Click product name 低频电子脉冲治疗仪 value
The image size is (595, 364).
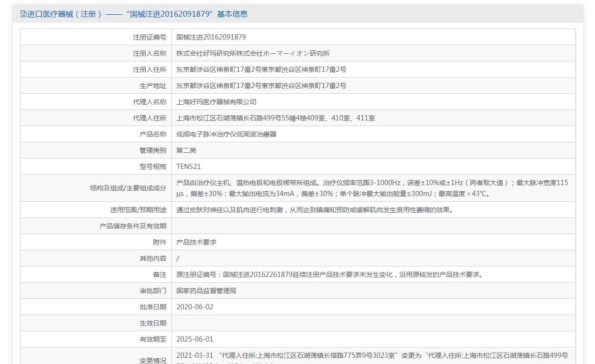point(226,134)
